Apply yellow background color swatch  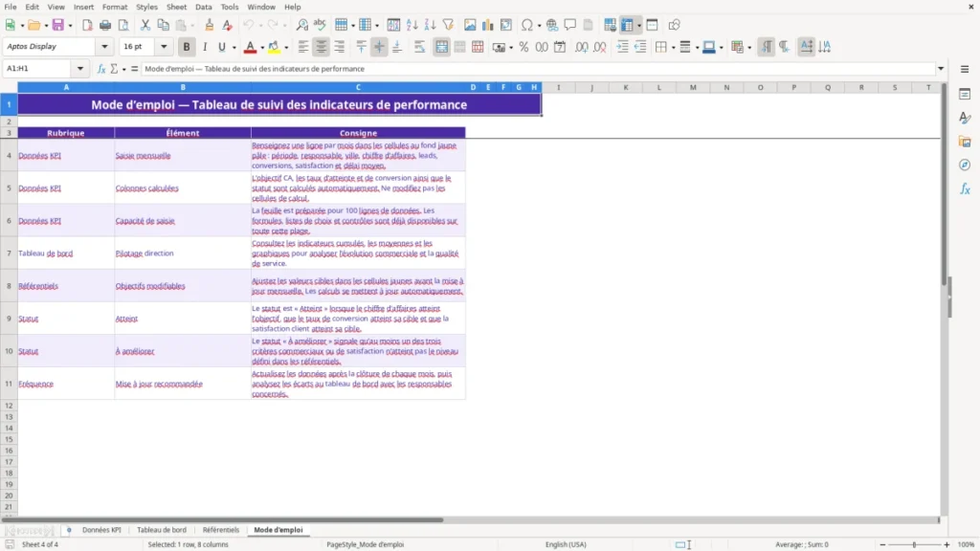(274, 47)
